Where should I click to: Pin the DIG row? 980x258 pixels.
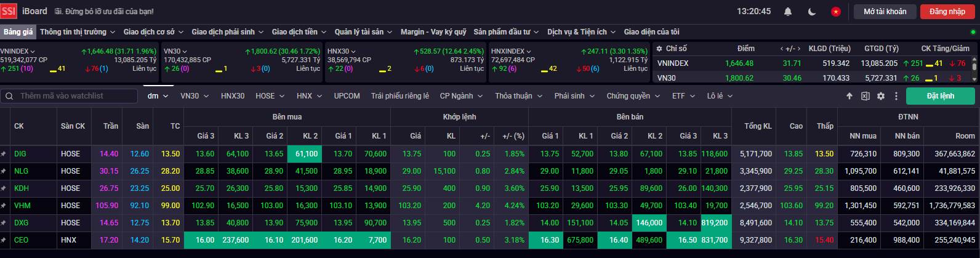point(4,153)
